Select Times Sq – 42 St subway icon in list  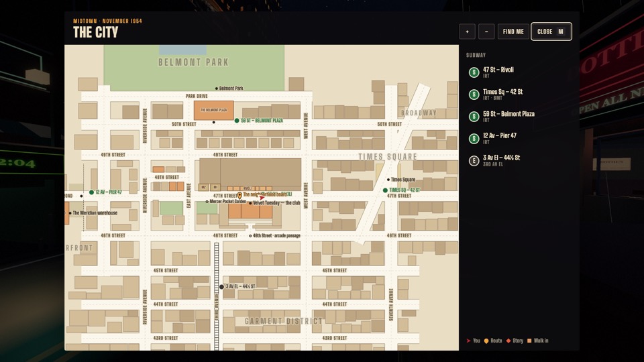pos(474,95)
